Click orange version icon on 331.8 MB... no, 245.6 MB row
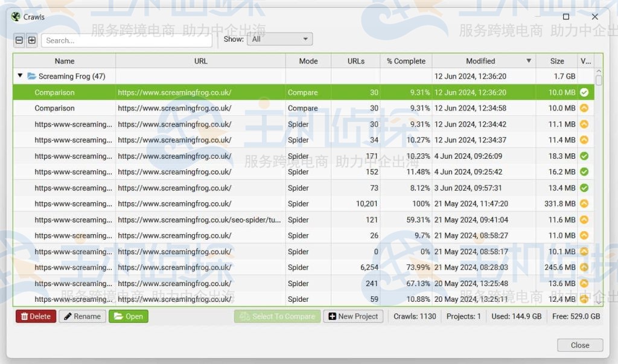Viewport: 618px width, 364px height. tap(584, 267)
